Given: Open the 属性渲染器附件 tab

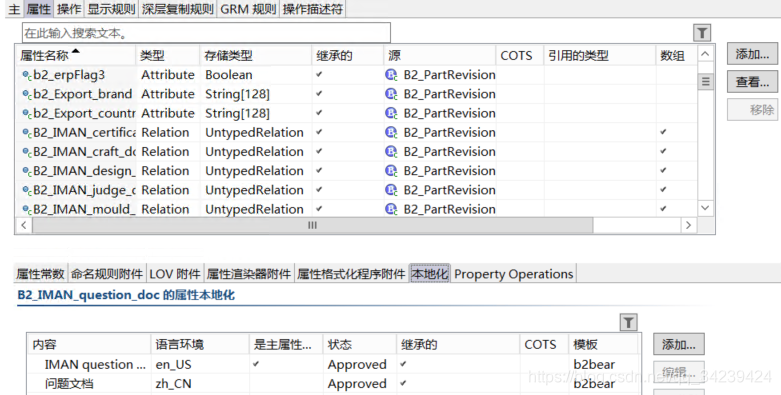Looking at the screenshot, I should [249, 274].
